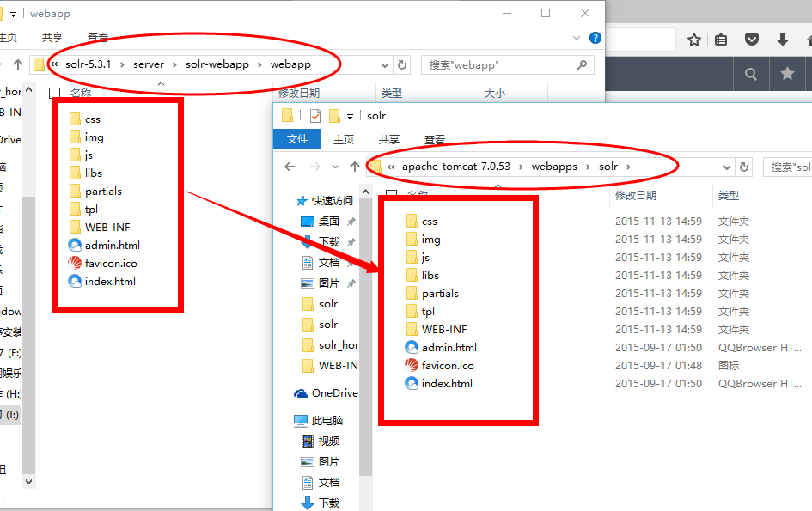
Task: Open OneDrive in solr navigation pane
Action: 326,393
